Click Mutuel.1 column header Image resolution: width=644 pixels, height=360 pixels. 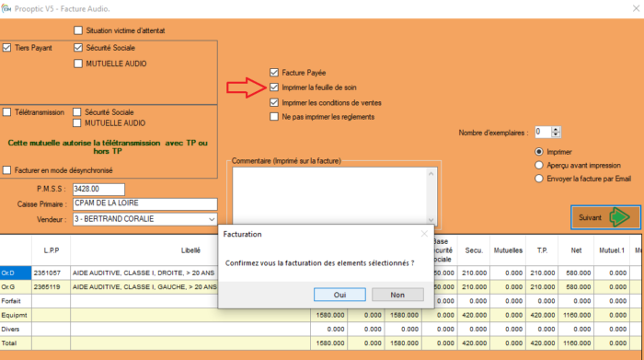(611, 250)
